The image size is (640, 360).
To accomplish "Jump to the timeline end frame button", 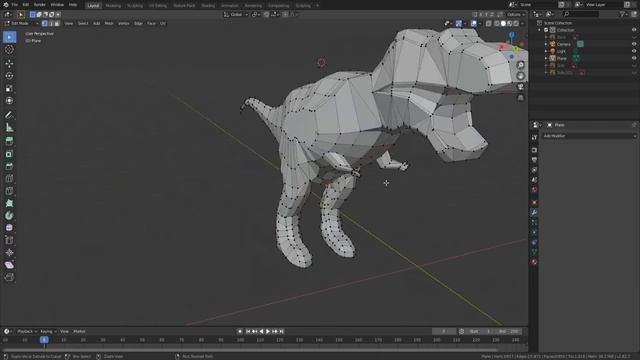I will pos(281,332).
